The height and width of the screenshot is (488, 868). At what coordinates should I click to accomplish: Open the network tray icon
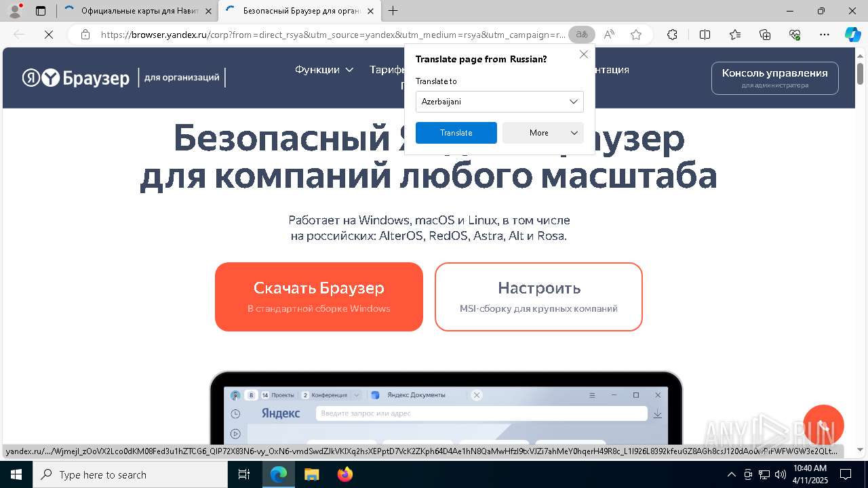click(764, 474)
